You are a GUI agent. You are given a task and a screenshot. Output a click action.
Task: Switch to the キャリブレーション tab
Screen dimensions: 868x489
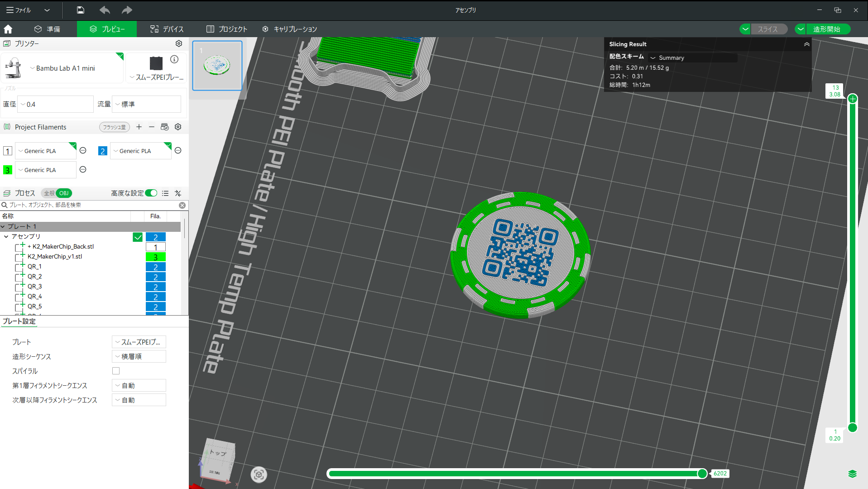[289, 29]
